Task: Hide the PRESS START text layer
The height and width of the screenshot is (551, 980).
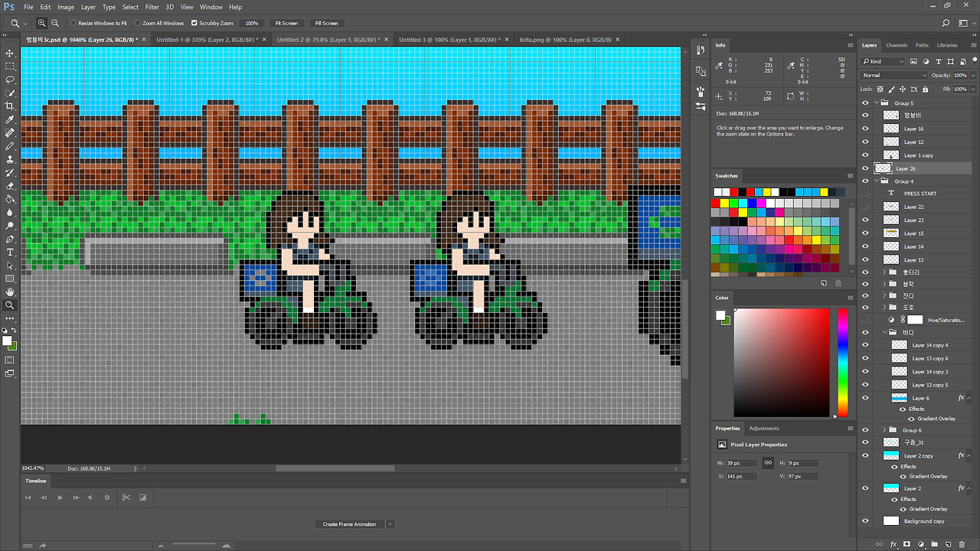Action: [x=866, y=194]
